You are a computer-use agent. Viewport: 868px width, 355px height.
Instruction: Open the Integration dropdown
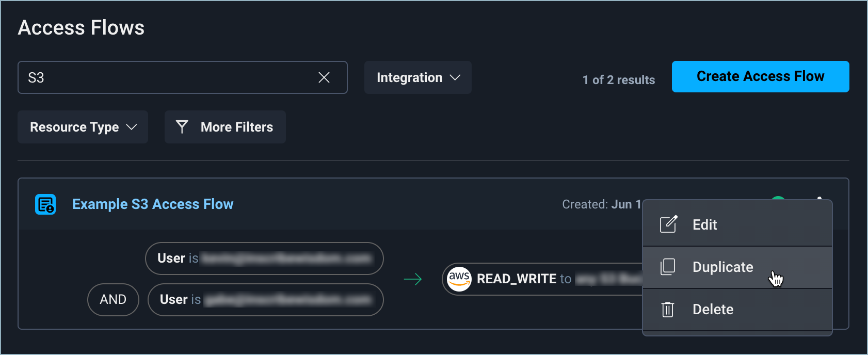pos(417,77)
